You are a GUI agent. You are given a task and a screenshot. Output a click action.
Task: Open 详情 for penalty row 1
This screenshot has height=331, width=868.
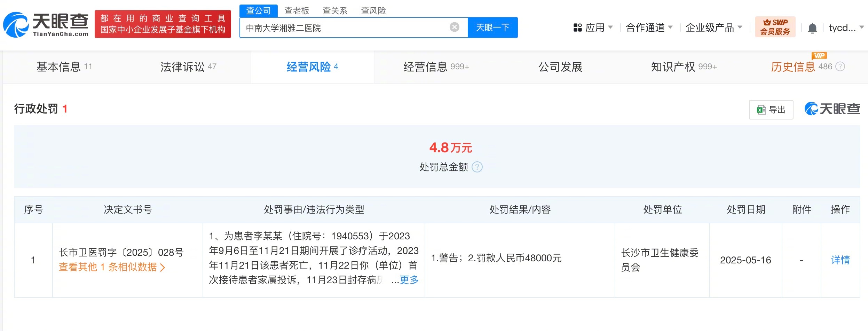click(x=840, y=260)
